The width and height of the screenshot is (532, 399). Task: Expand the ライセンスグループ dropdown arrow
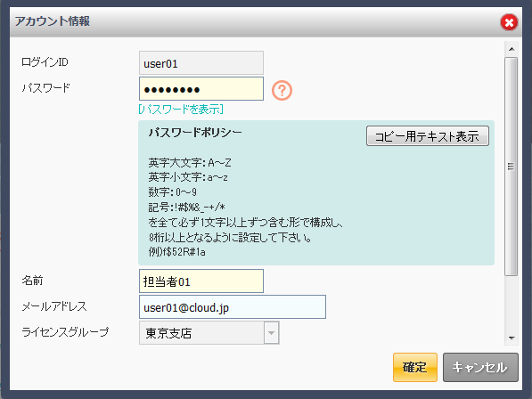click(x=272, y=333)
